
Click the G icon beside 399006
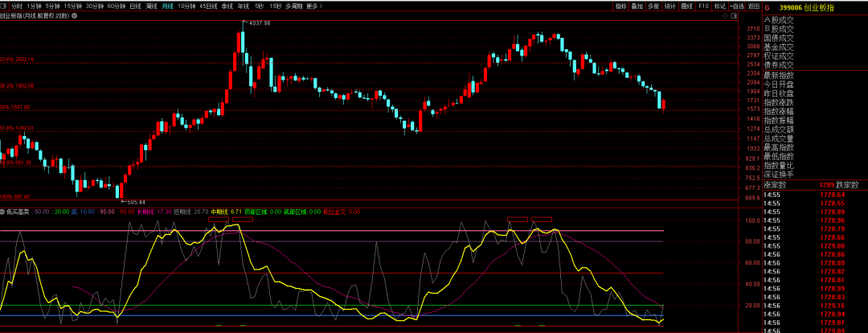[x=767, y=6]
